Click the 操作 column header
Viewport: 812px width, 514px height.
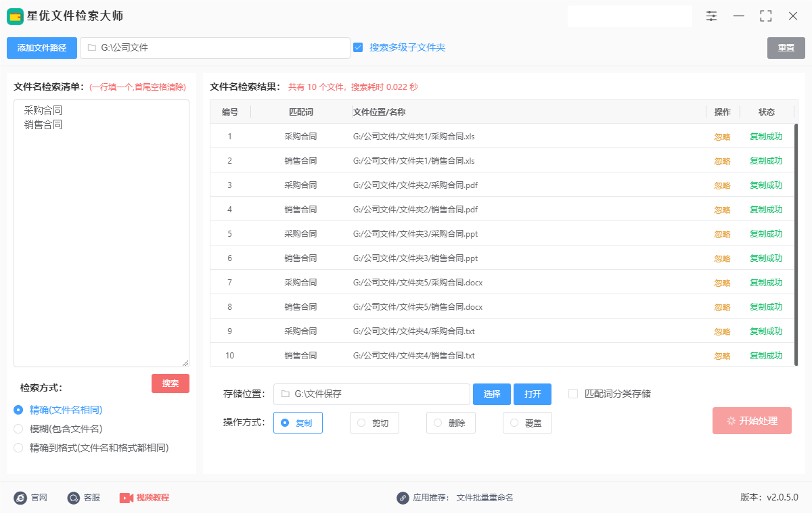click(723, 112)
